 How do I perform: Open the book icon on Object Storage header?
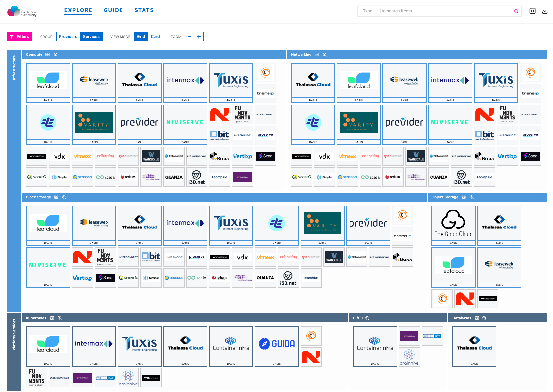pos(464,197)
